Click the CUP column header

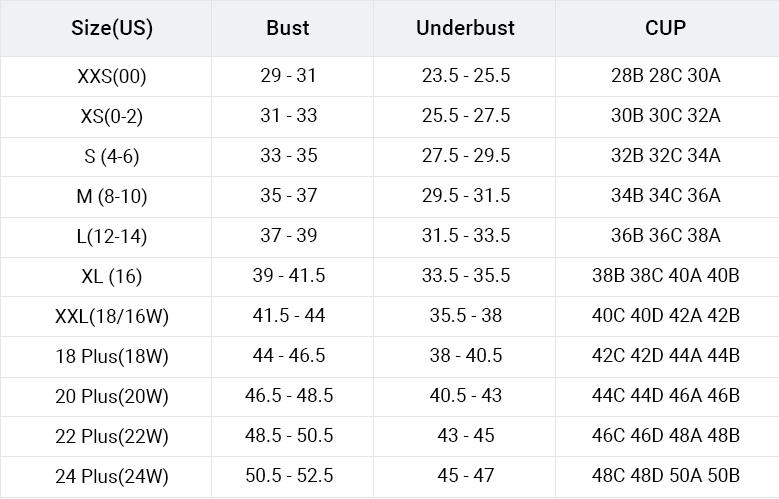pos(665,28)
